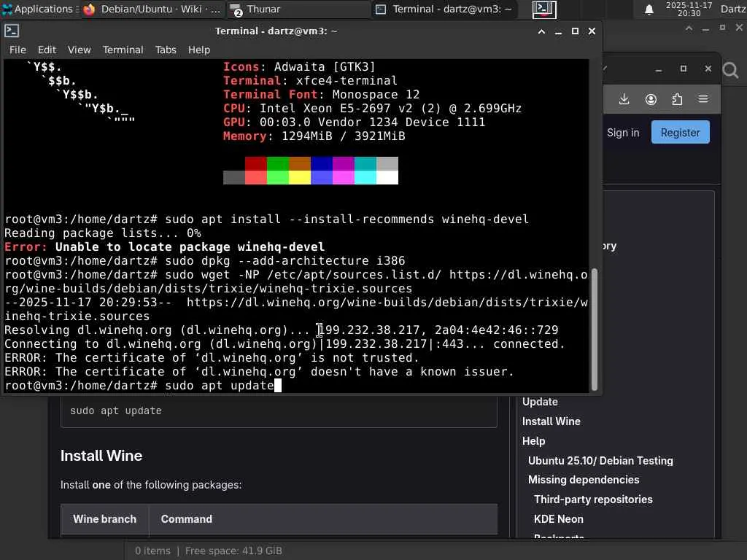Close the terminal window
747x560 pixels.
[x=592, y=31]
